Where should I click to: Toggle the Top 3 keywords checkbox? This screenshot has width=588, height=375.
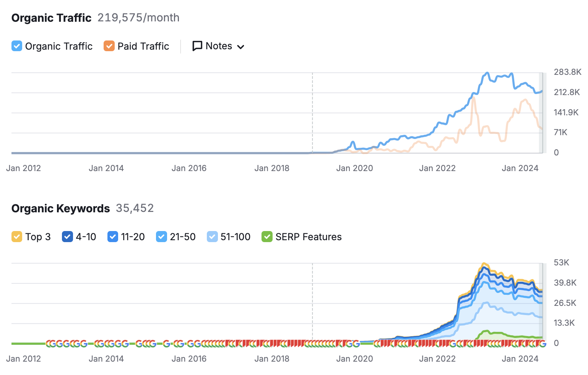coord(17,237)
